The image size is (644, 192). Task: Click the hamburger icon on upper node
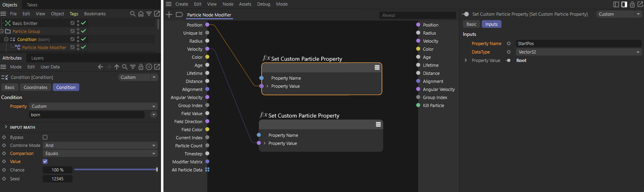coord(377,68)
